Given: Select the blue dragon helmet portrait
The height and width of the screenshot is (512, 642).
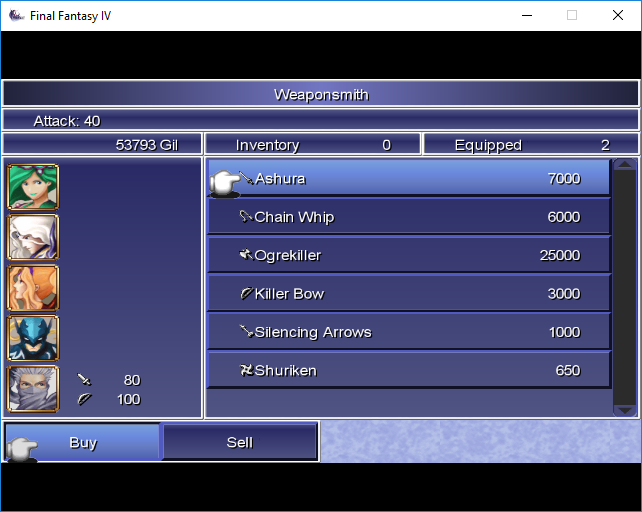Looking at the screenshot, I should 33,338.
